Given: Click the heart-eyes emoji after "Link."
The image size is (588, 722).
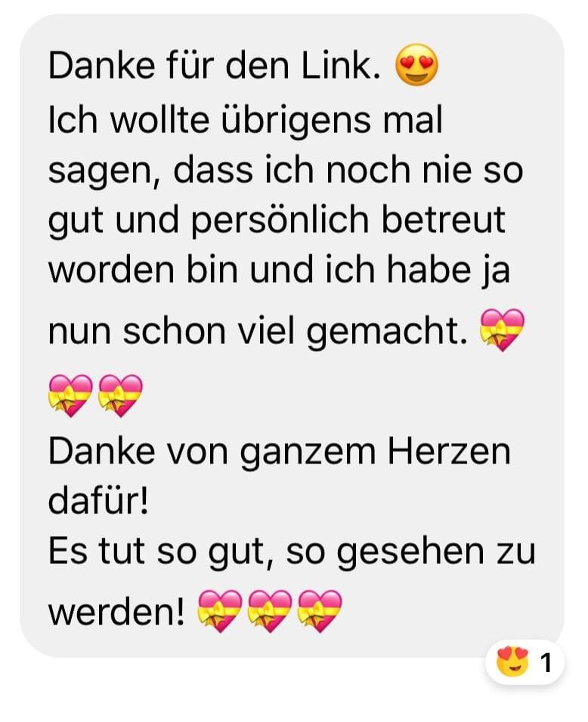Looking at the screenshot, I should (x=416, y=65).
